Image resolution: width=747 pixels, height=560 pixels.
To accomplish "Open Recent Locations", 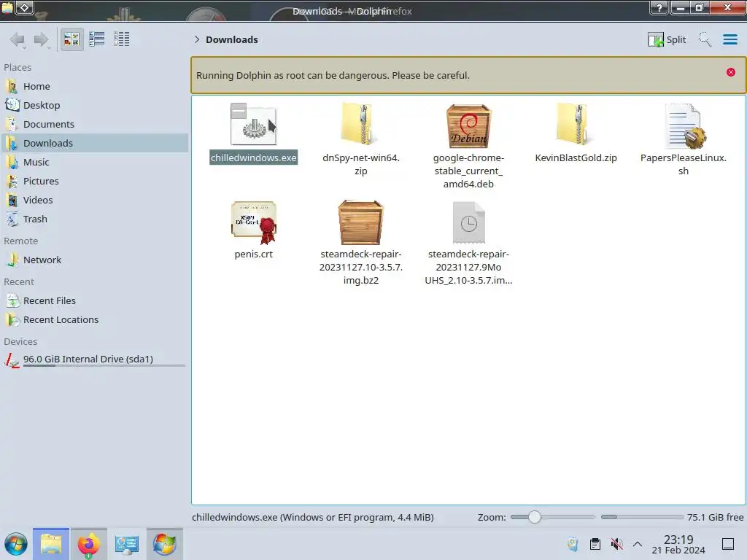I will (96, 320).
